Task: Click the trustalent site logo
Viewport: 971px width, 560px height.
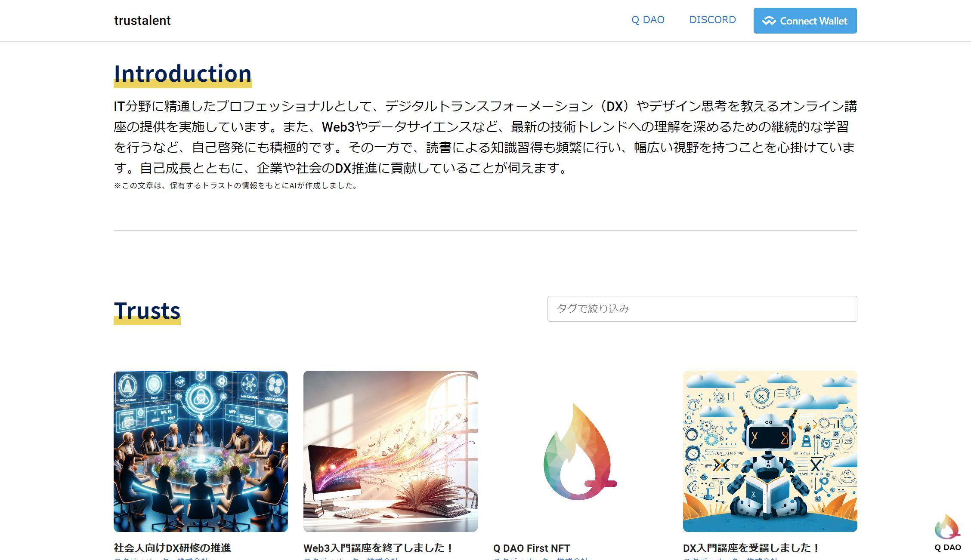Action: coord(142,20)
